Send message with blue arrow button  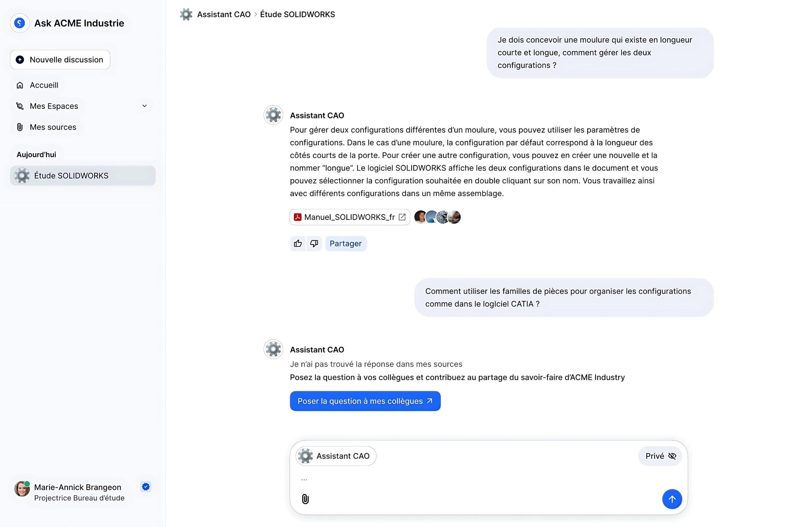pyautogui.click(x=671, y=499)
